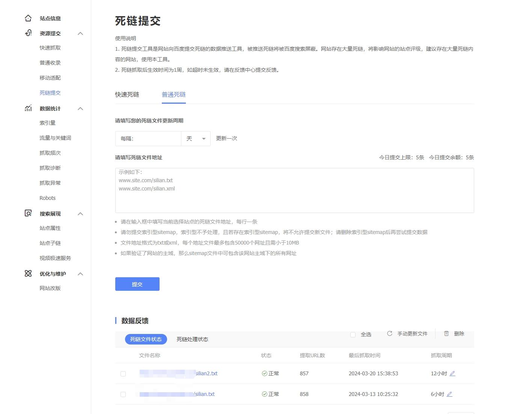Click the 正常 status icon for silian.txt
The image size is (532, 414).
click(264, 394)
